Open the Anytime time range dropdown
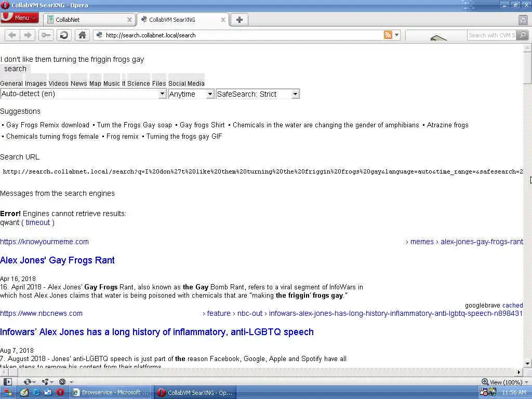 [191, 94]
